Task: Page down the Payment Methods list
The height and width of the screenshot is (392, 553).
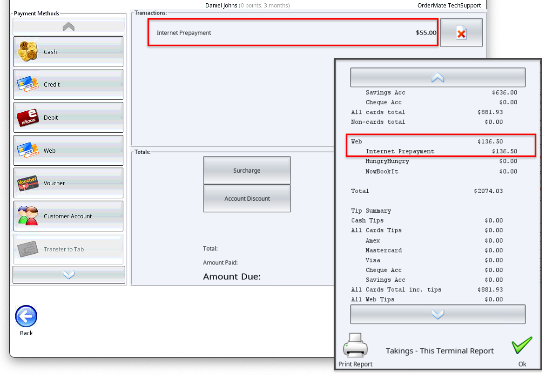Action: click(x=69, y=275)
